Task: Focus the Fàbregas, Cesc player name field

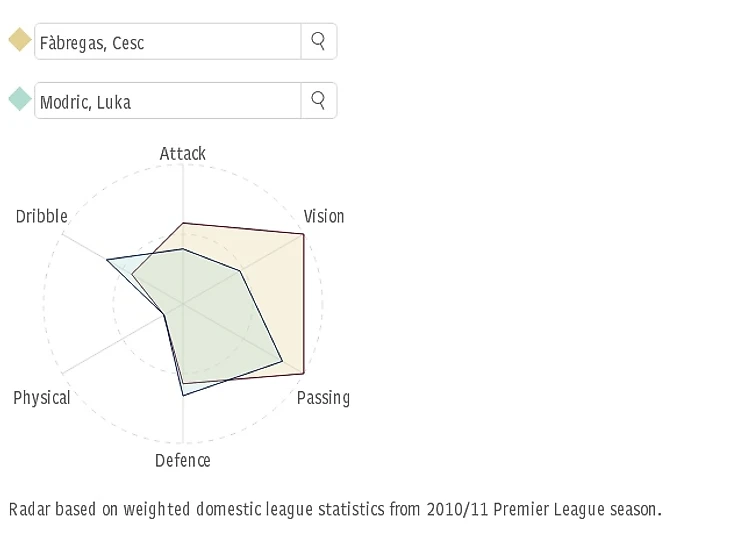Action: pos(167,42)
